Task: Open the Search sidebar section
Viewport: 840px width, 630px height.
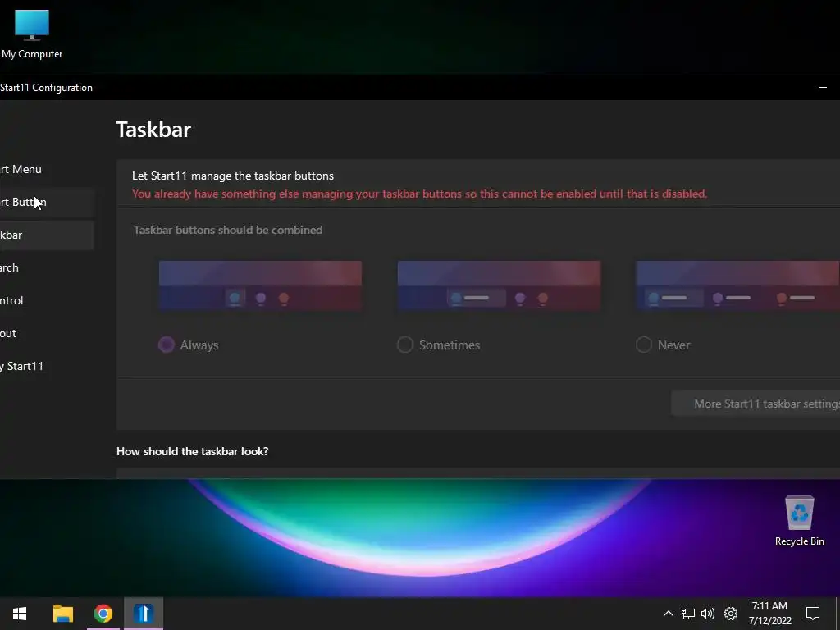Action: tap(47, 267)
